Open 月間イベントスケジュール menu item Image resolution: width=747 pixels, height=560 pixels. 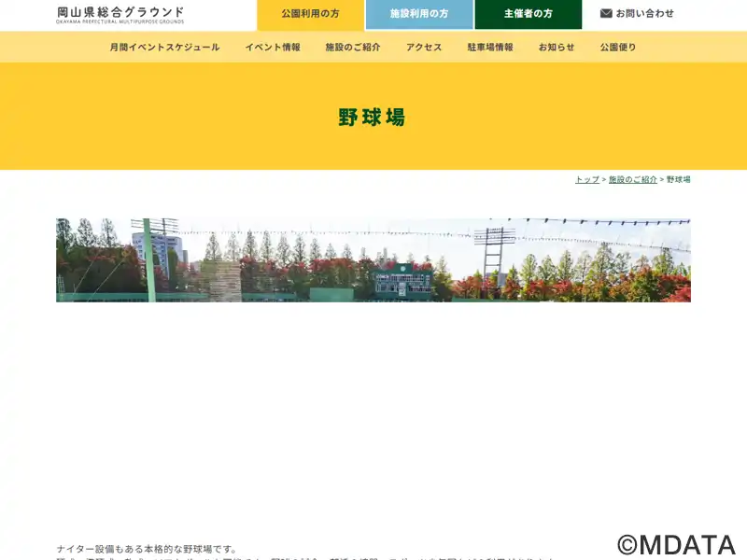[x=164, y=48]
